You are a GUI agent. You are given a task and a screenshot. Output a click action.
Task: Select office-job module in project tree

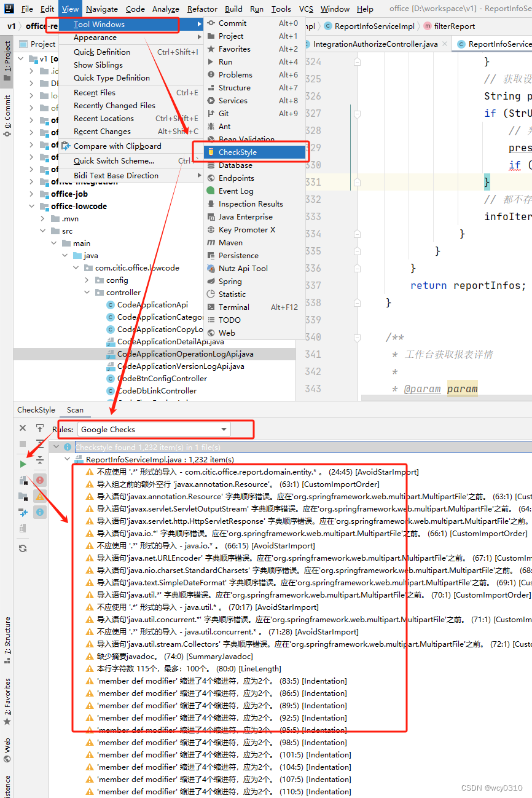[x=69, y=194]
